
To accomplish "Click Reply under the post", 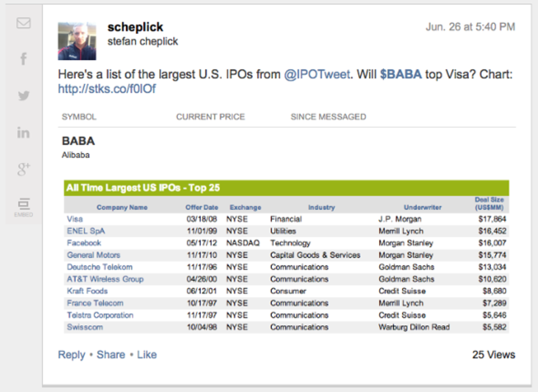I will pos(71,355).
